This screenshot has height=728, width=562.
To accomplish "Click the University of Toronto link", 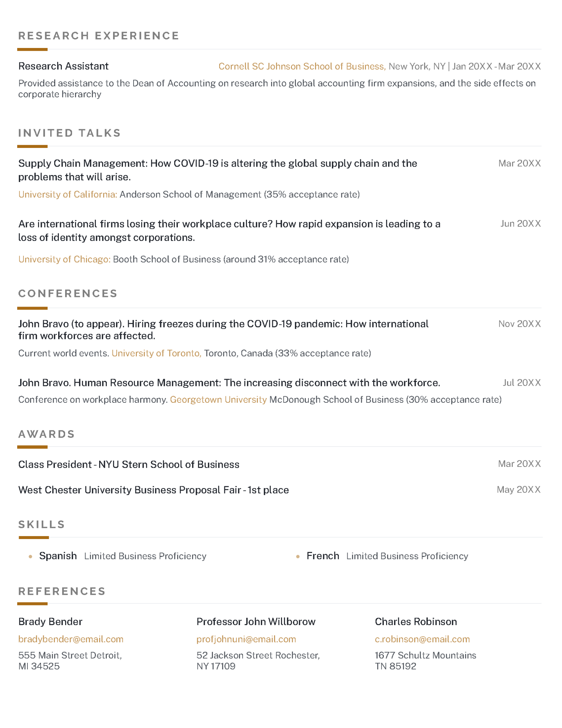I will 157,353.
